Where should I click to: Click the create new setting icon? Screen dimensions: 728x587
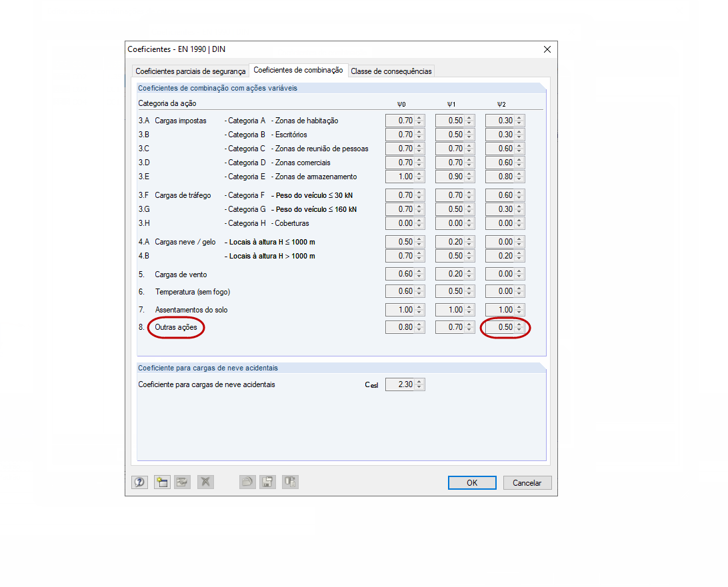coord(162,482)
